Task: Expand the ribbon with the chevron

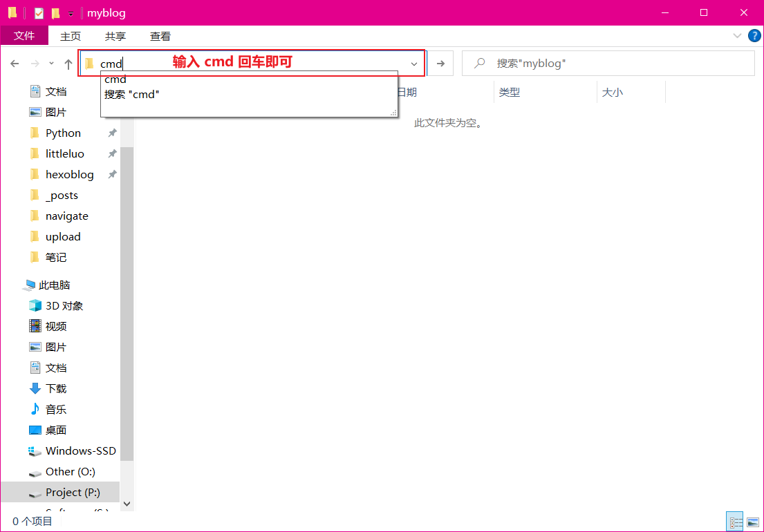Action: [737, 36]
